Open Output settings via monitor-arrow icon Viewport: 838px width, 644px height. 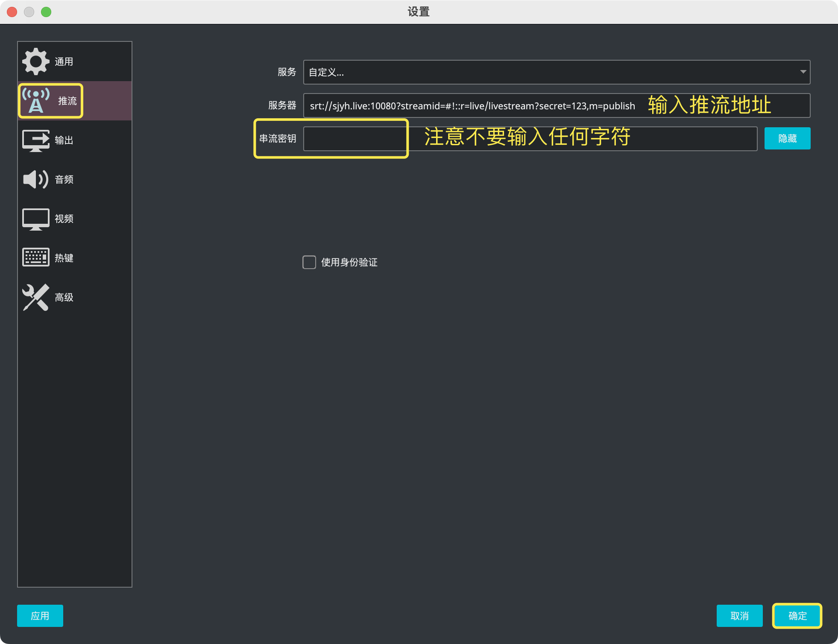pos(36,140)
